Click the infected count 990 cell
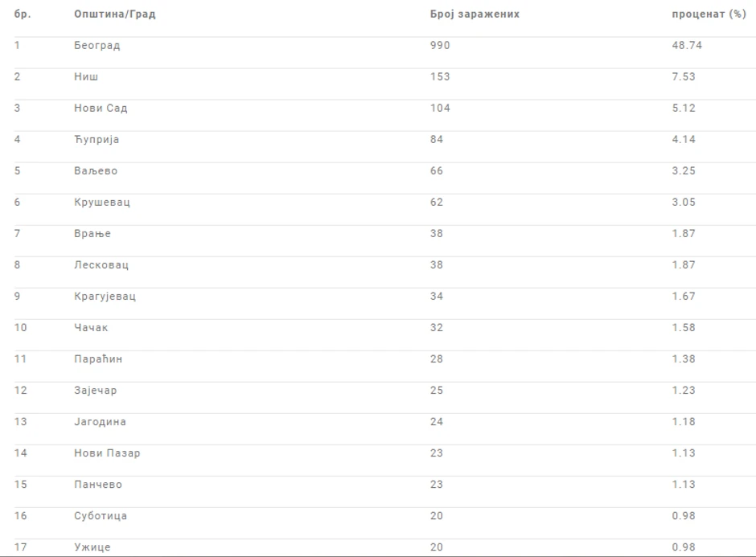This screenshot has height=557, width=756. [x=440, y=46]
